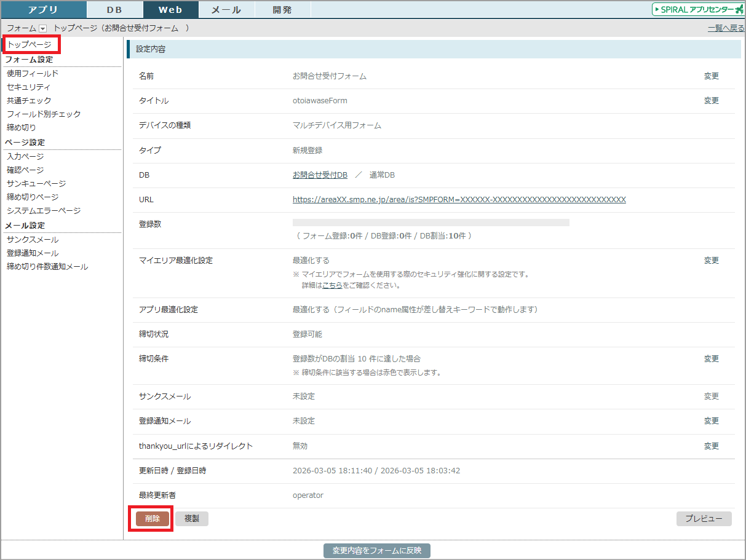The height and width of the screenshot is (560, 746).
Task: Expand the フォーム dropdown arrow
Action: point(42,28)
